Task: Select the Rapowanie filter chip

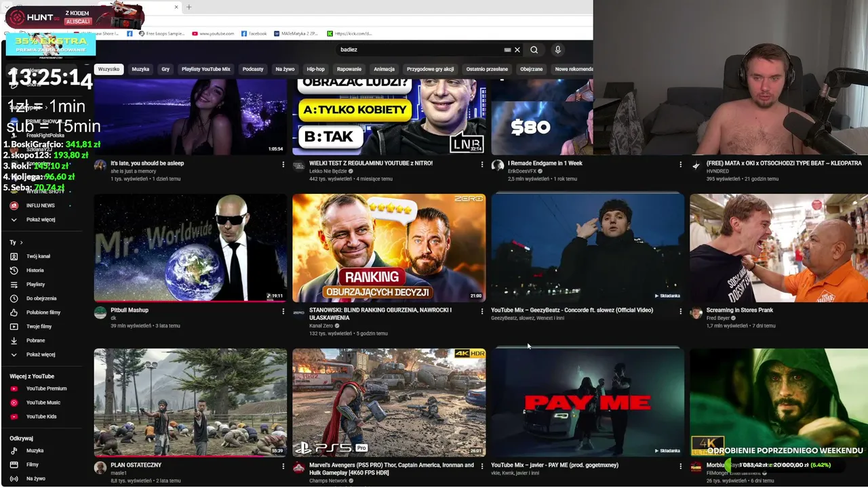Action: pyautogui.click(x=349, y=69)
